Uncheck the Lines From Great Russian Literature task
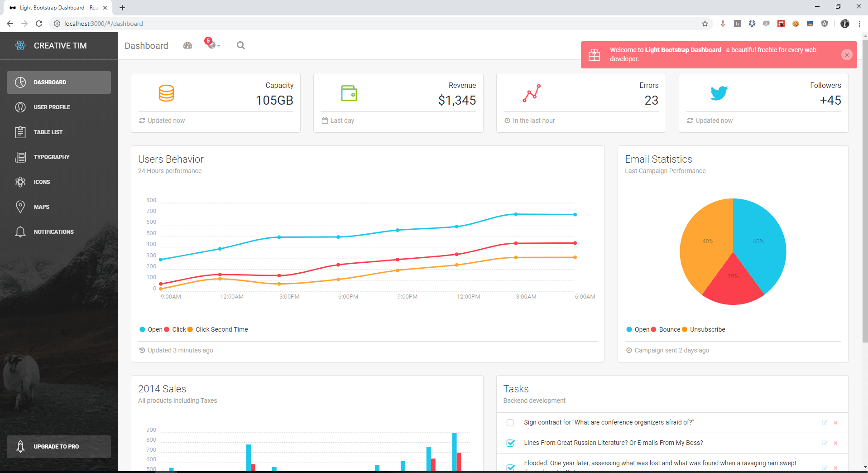868x473 pixels. [x=510, y=443]
